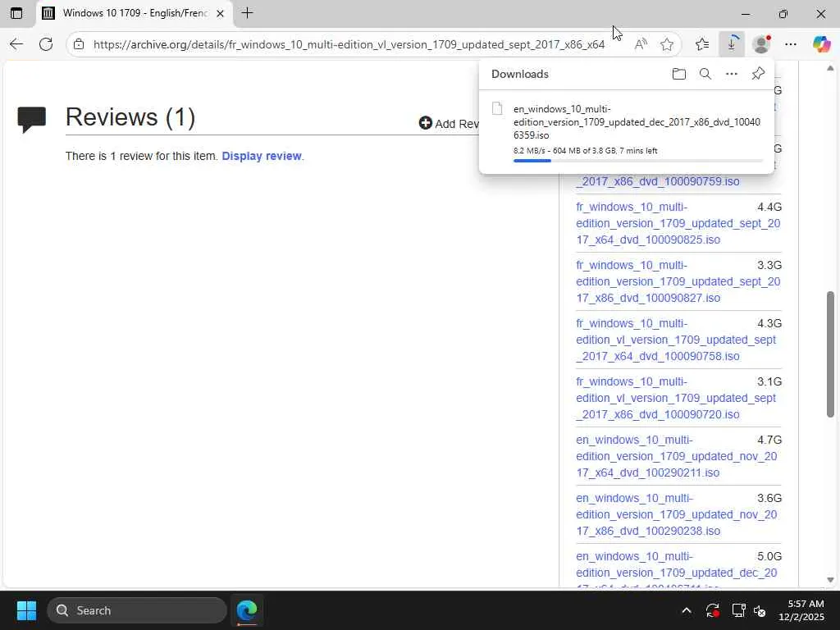The height and width of the screenshot is (630, 840).
Task: Click the scrollbar down arrow
Action: [x=830, y=580]
